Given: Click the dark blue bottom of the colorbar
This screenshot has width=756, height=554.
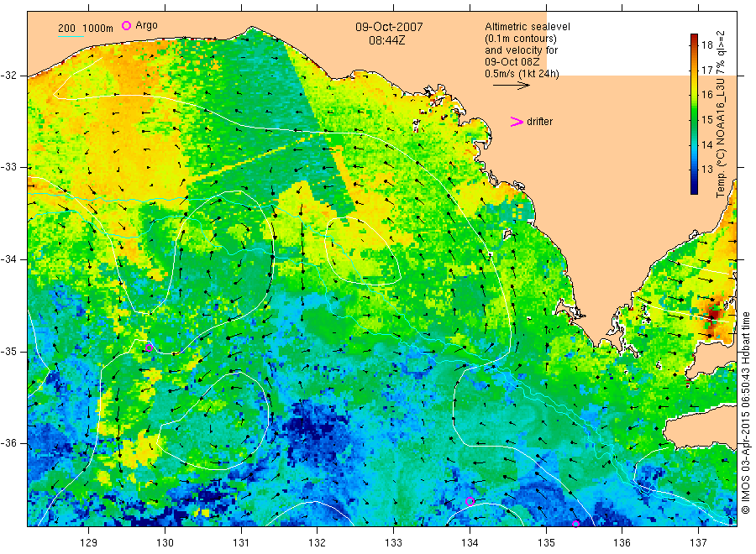Looking at the screenshot, I should 694,190.
